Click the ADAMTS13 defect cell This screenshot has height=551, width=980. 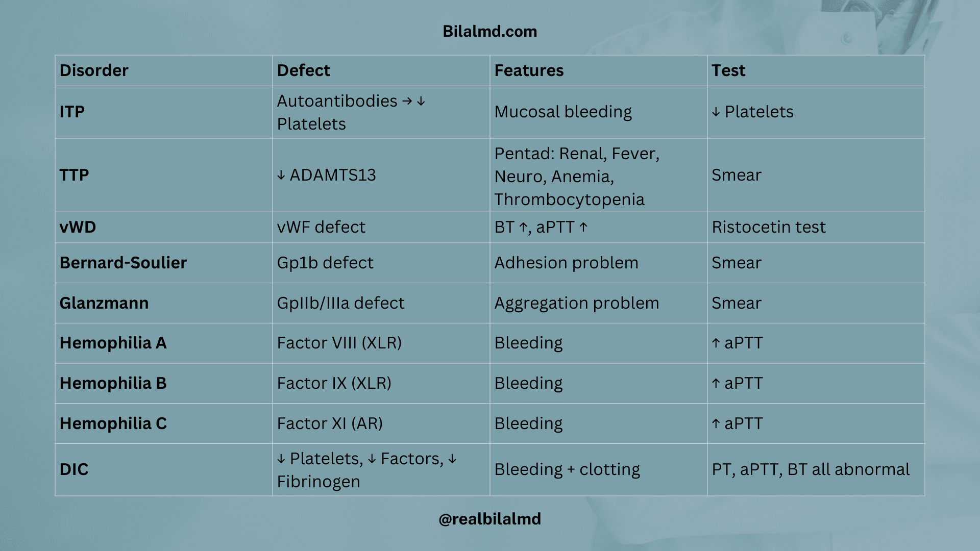(327, 175)
